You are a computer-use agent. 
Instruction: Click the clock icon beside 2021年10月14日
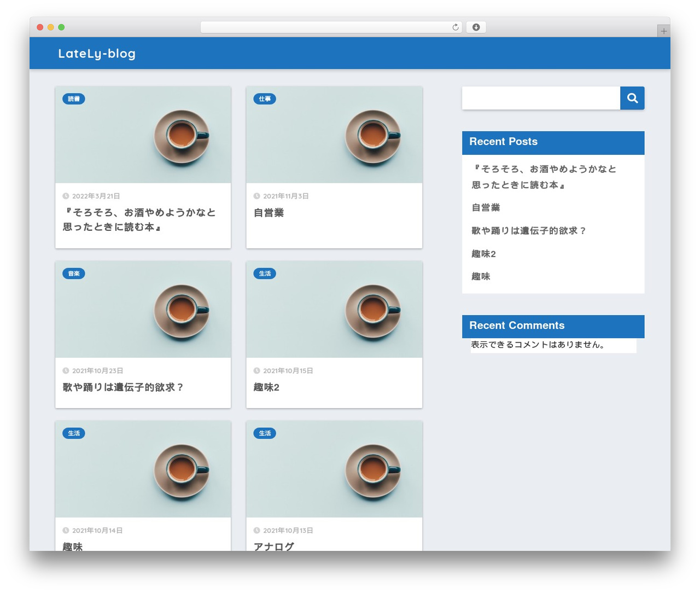(66, 530)
